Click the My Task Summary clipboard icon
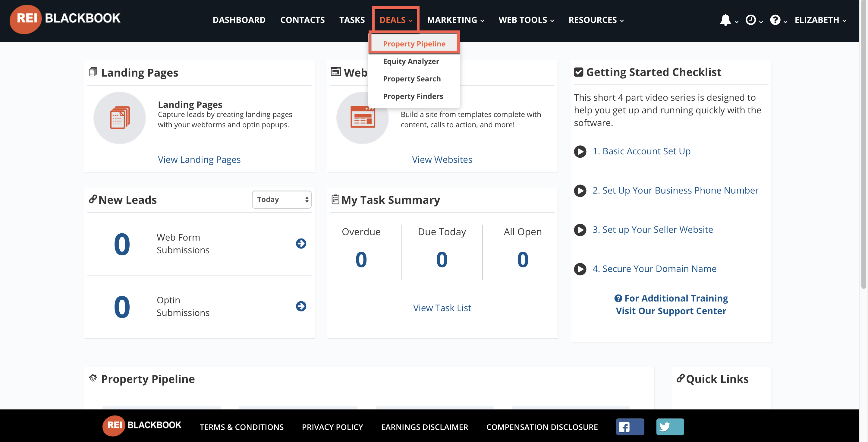Image resolution: width=868 pixels, height=442 pixels. pyautogui.click(x=335, y=199)
